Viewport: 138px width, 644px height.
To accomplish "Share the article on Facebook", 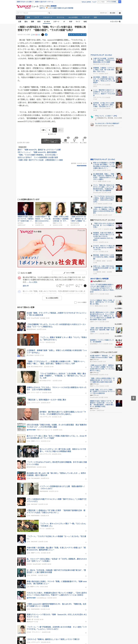I will [46, 35].
